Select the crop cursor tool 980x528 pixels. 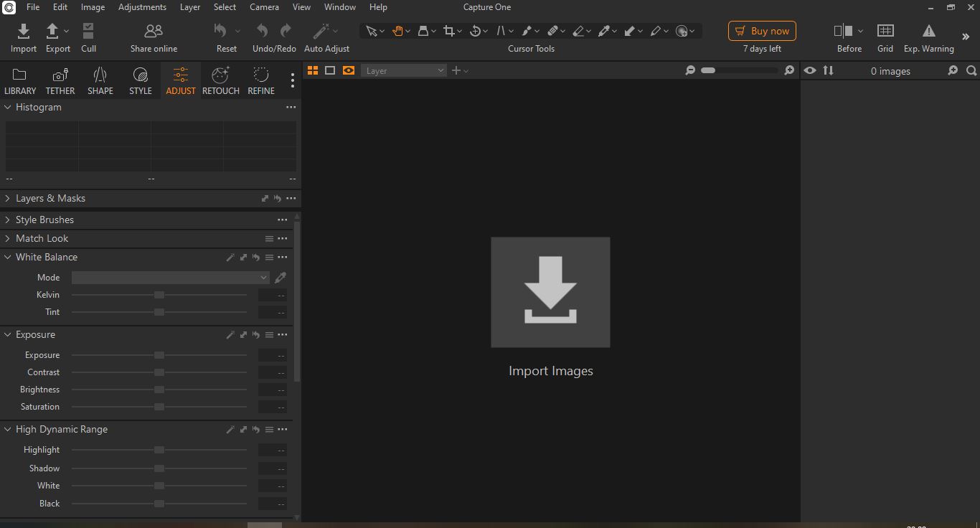pos(449,31)
